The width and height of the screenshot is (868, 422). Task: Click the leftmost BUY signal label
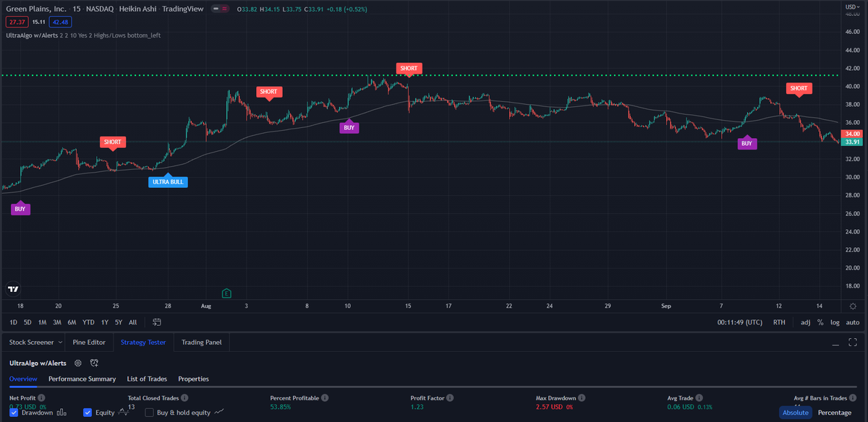pos(20,208)
